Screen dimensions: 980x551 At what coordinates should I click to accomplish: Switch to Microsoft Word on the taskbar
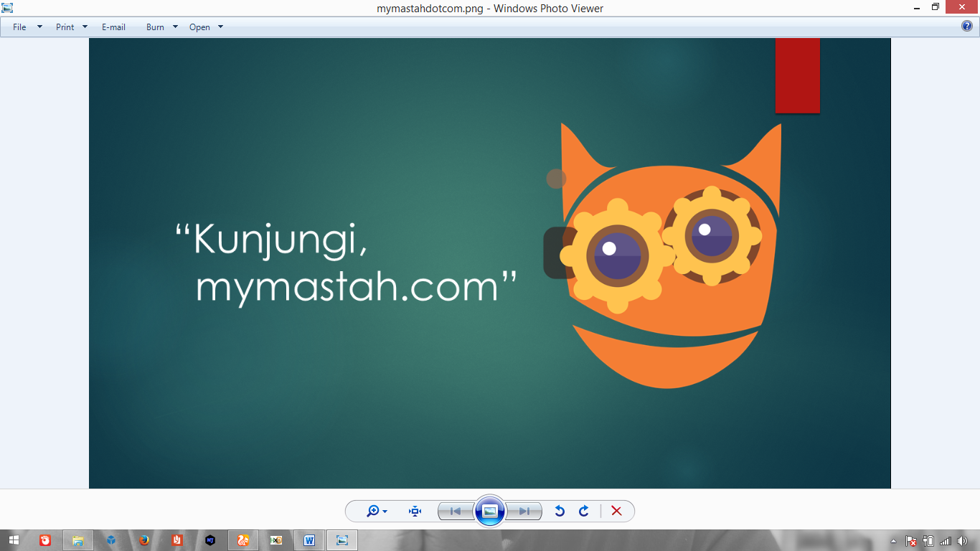(x=309, y=540)
